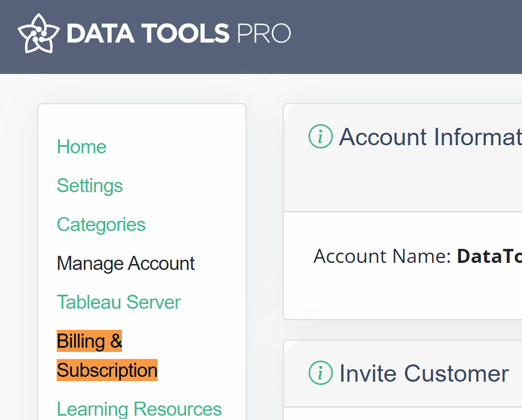
Task: Click the info icon beside Invite Customer
Action: pyautogui.click(x=321, y=372)
